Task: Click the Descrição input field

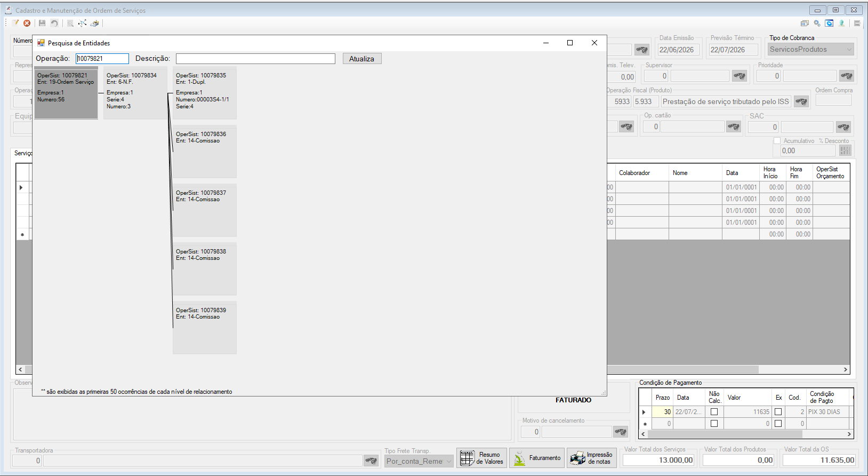Action: coord(255,59)
